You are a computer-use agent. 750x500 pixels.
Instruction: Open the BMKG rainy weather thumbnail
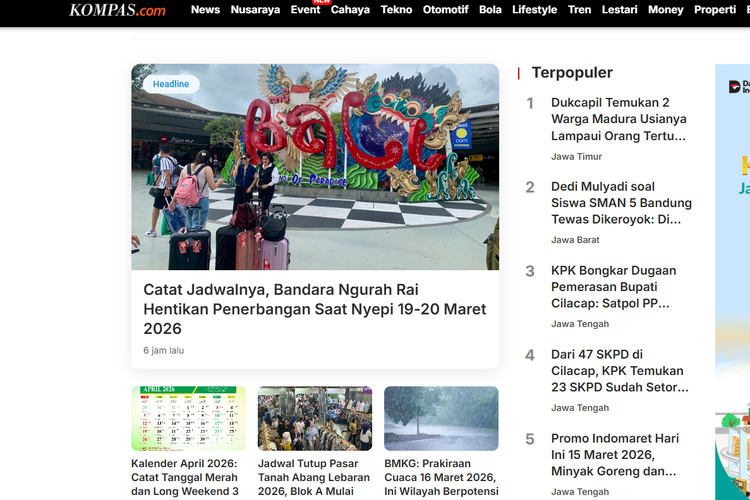[441, 419]
